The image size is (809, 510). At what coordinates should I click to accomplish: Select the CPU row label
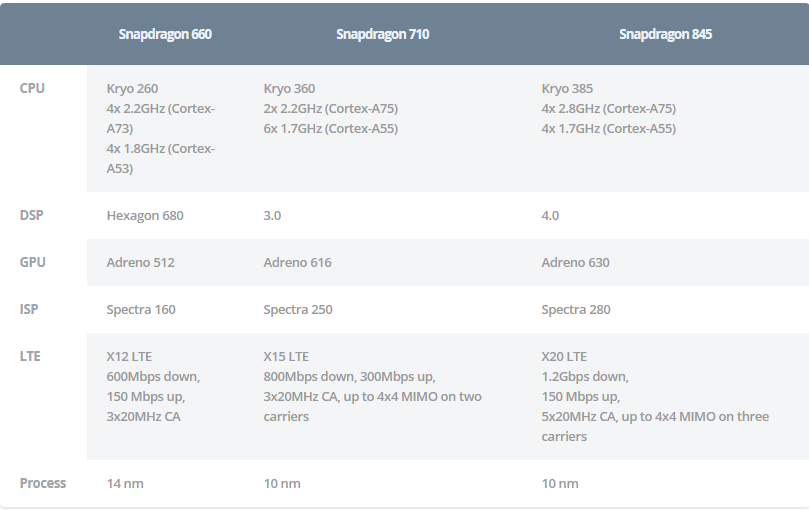tap(32, 88)
